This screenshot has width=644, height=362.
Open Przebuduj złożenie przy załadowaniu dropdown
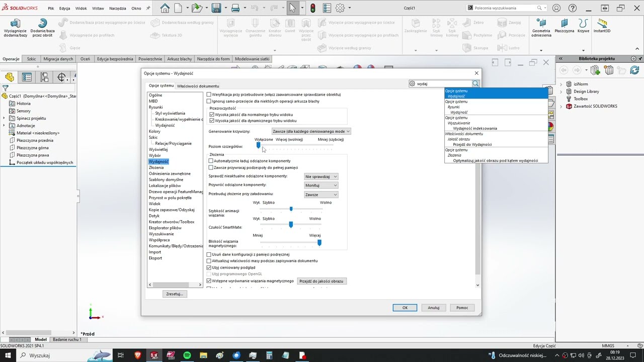[x=321, y=195]
